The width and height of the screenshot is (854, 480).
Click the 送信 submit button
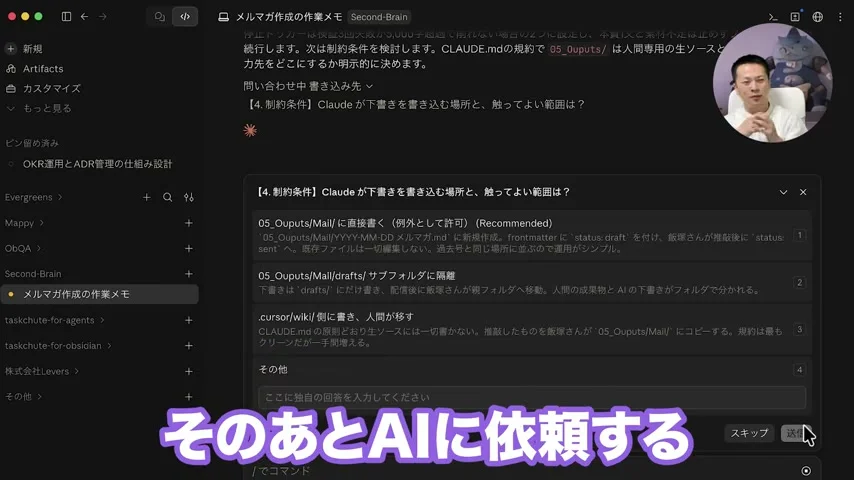(x=796, y=433)
